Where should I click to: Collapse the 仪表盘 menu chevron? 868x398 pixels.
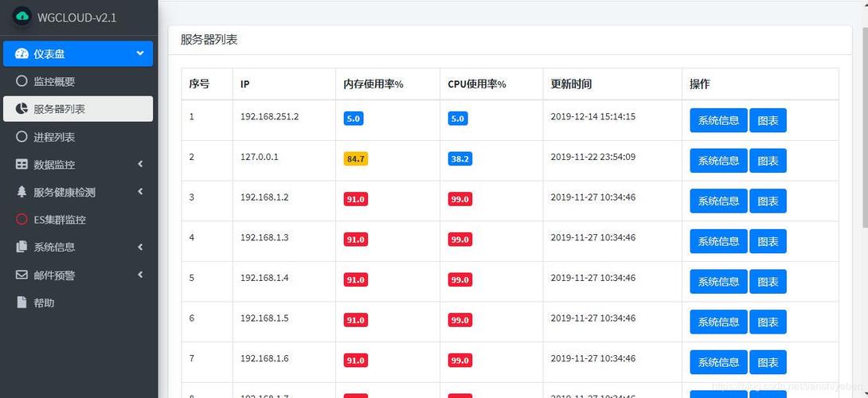click(140, 53)
